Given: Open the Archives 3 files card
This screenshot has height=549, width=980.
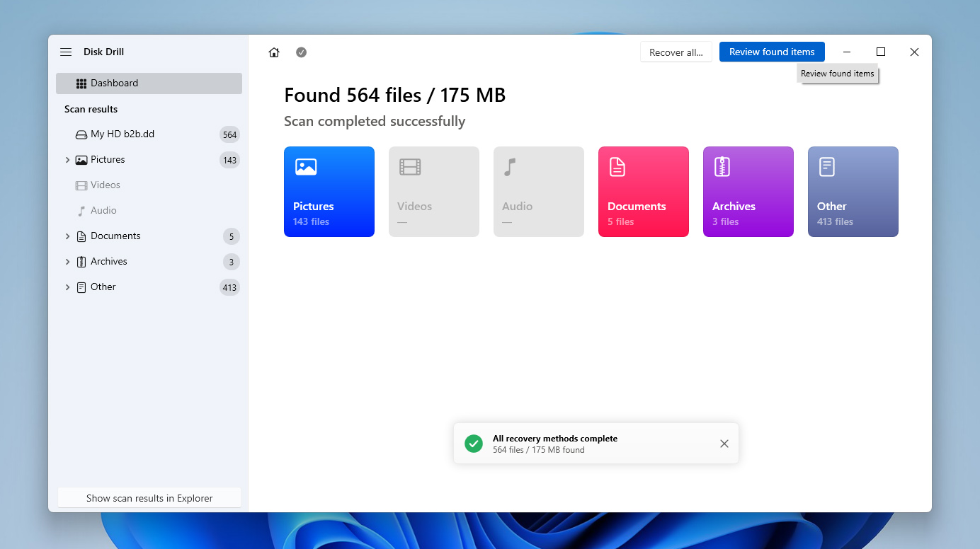Looking at the screenshot, I should tap(748, 192).
